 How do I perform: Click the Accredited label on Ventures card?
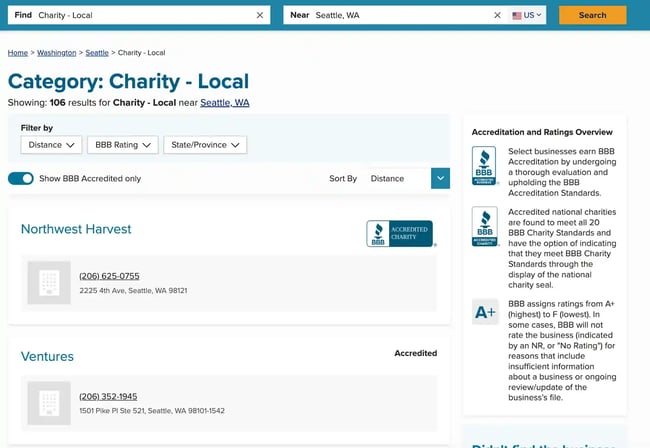(x=415, y=353)
